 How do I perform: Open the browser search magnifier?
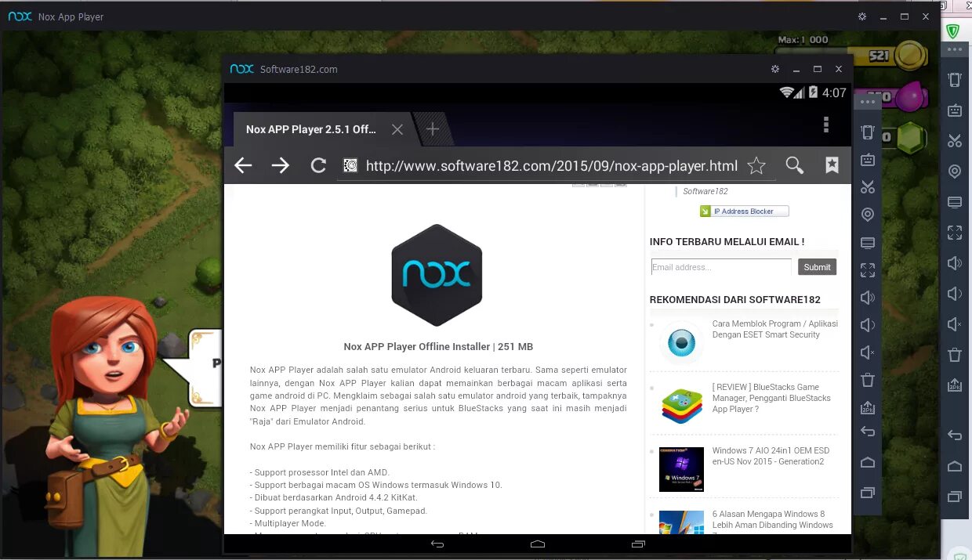coord(794,165)
